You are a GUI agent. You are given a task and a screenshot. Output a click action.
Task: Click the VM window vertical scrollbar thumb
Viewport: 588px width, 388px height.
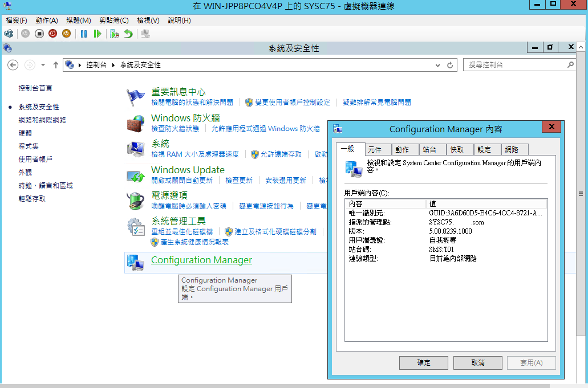(x=581, y=194)
